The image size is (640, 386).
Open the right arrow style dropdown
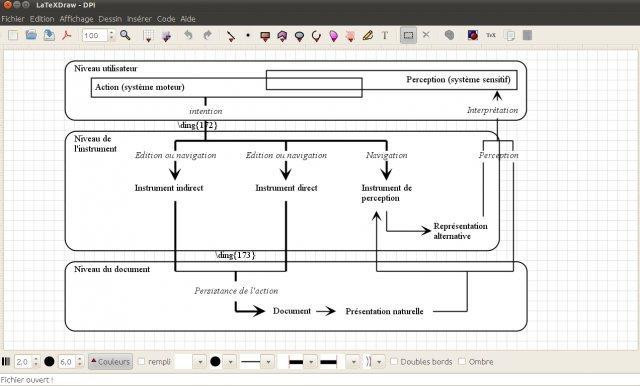354,362
